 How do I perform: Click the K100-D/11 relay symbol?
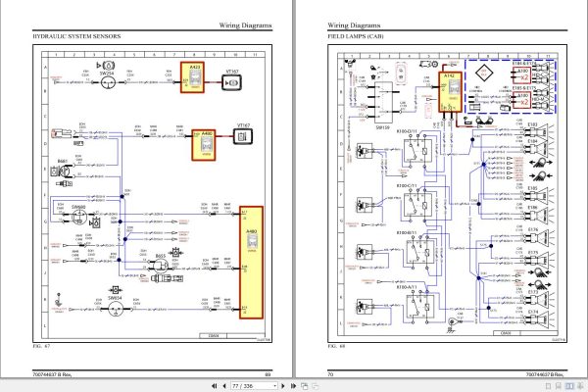tap(417, 151)
